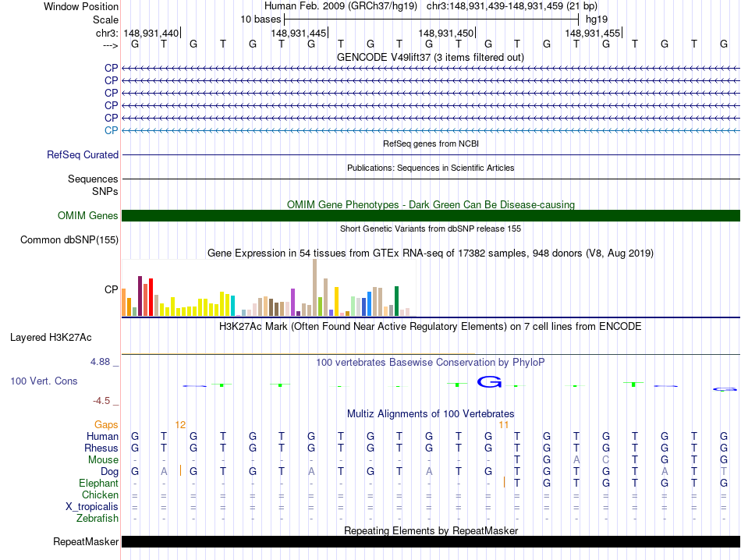Open 100 vertebrates Basewise Conservation by PhyloP
Screen dimensions: 741x560
click(430, 363)
